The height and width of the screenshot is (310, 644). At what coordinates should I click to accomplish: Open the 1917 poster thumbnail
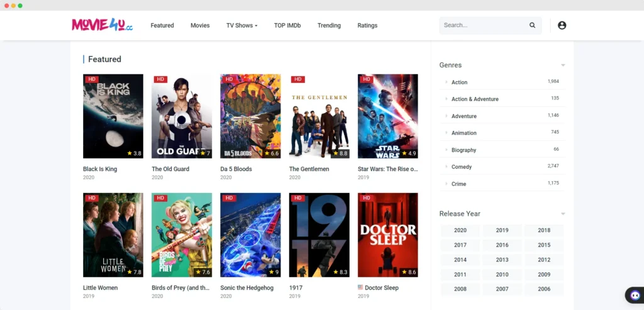[x=319, y=235]
